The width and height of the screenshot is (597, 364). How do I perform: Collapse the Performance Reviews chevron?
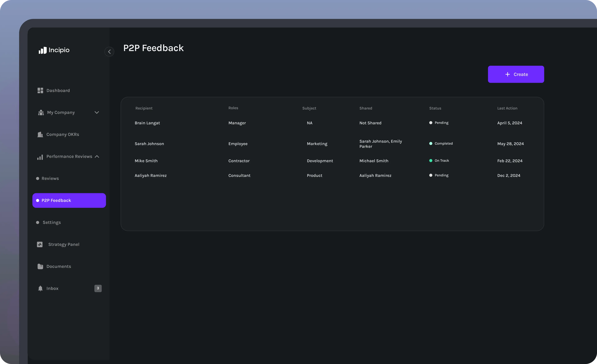pyautogui.click(x=97, y=156)
